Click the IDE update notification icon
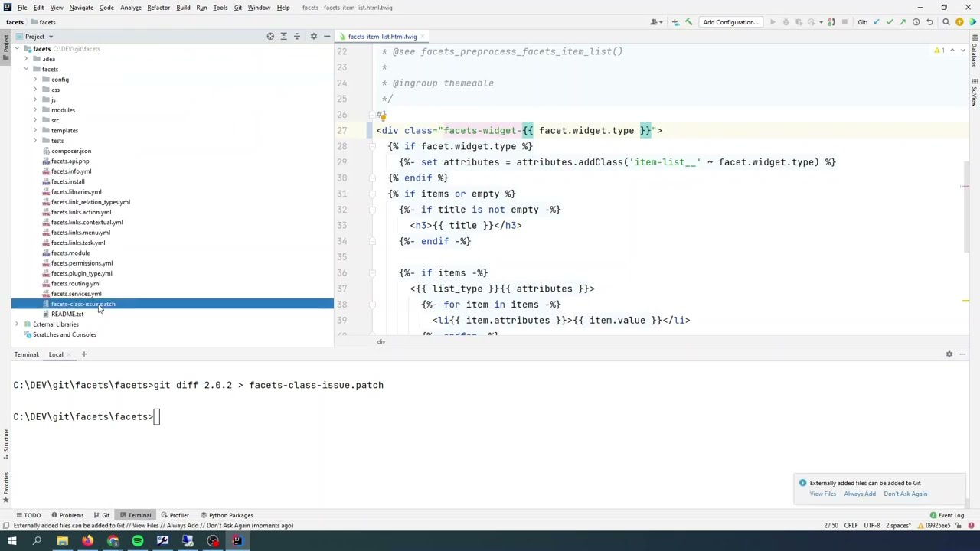The image size is (980, 551). [959, 22]
